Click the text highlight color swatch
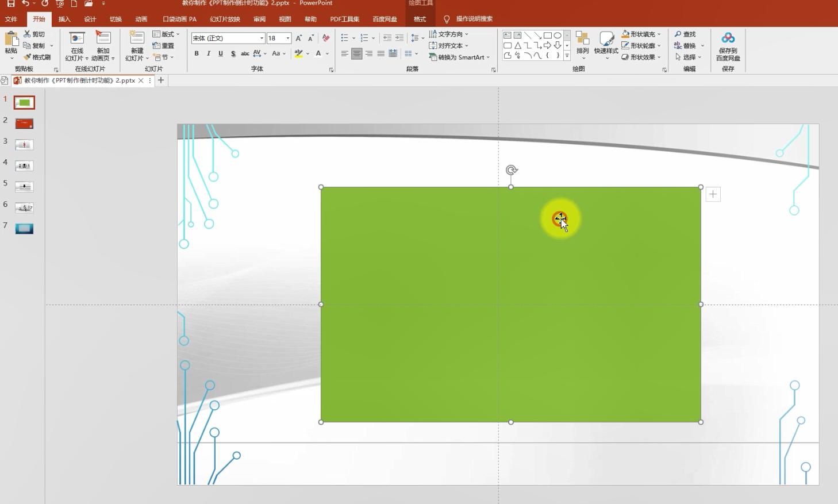Screen dimensions: 838x504 tap(298, 53)
